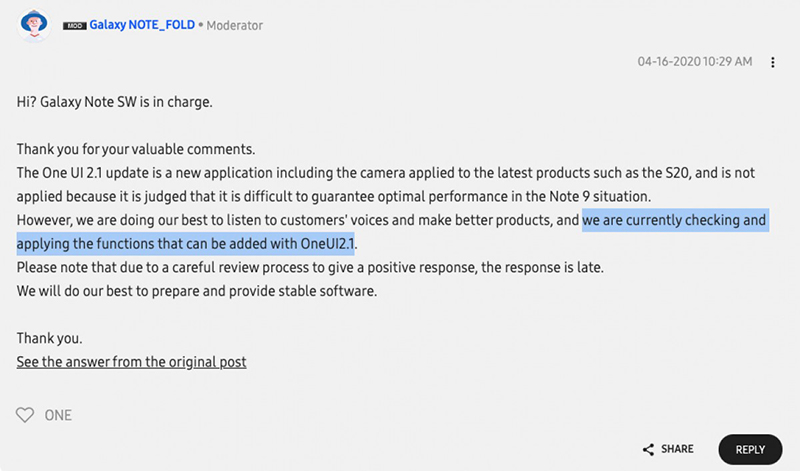Click the poster's profile avatar
Image resolution: width=800 pixels, height=471 pixels.
(x=36, y=24)
